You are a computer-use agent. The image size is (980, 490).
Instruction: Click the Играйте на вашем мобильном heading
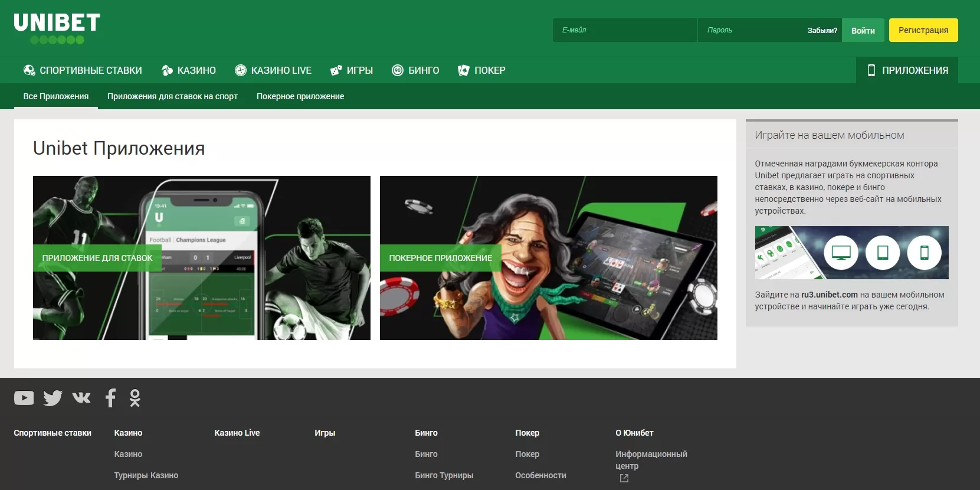point(830,135)
